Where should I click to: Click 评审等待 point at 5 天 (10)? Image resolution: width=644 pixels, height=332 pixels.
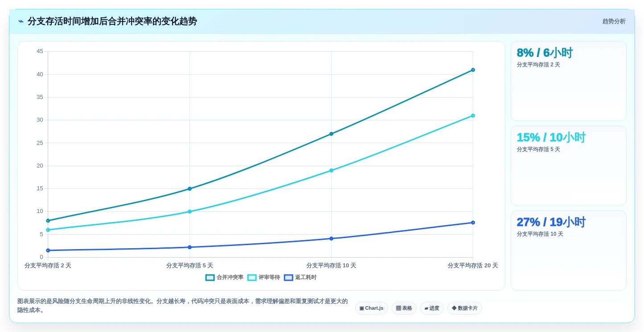[x=190, y=212]
